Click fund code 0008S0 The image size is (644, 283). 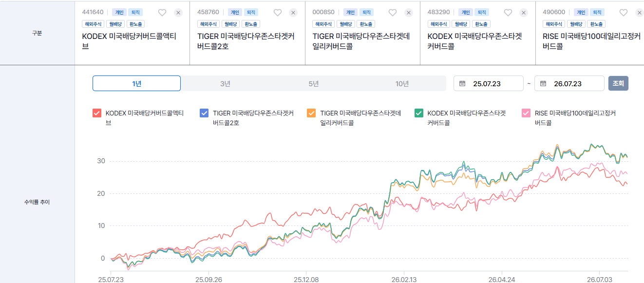(x=323, y=12)
